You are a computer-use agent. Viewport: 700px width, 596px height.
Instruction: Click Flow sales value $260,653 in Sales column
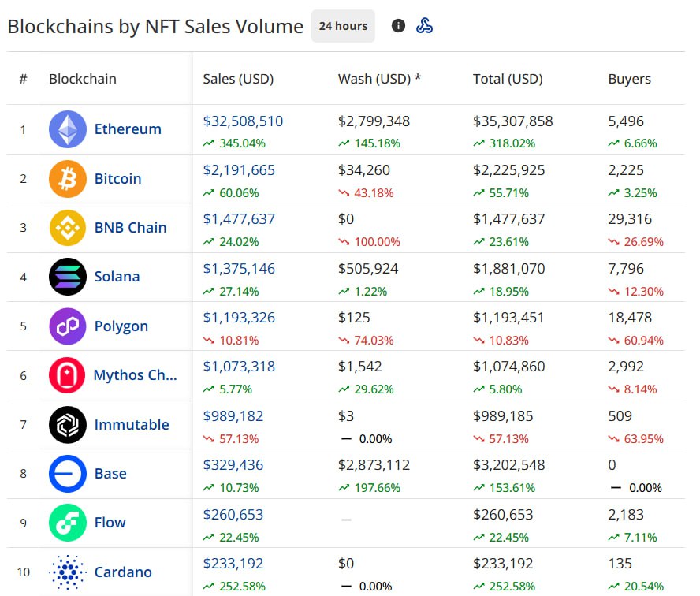pyautogui.click(x=233, y=515)
